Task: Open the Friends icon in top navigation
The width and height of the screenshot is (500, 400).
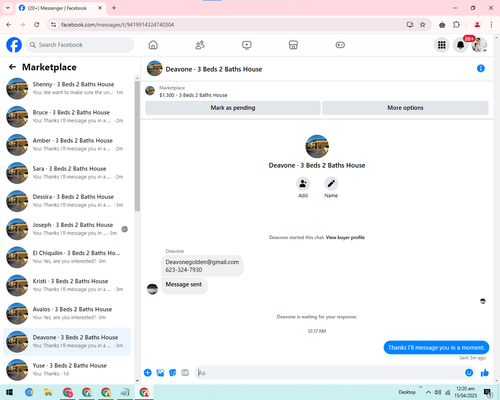Action: coord(200,45)
